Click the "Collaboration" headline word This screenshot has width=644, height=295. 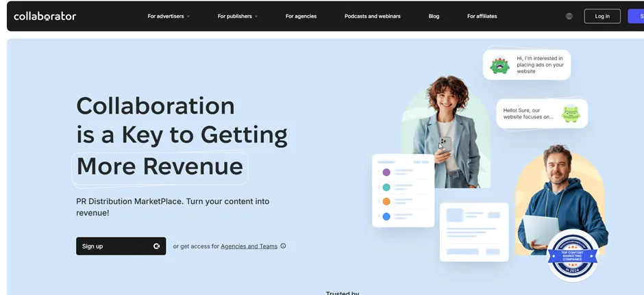(156, 106)
